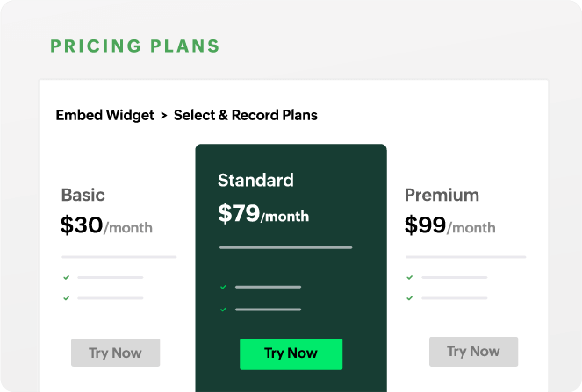Image resolution: width=582 pixels, height=392 pixels.
Task: Click the $79/month price
Action: [x=263, y=214]
